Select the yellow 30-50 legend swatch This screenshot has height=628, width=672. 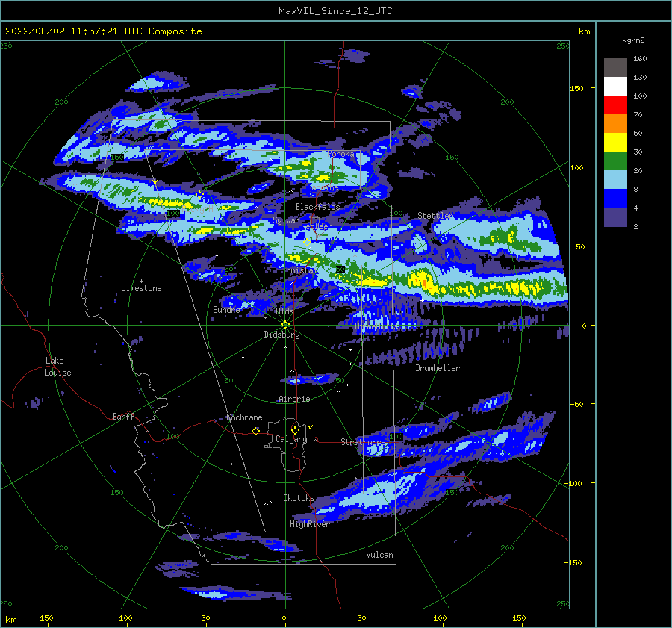pyautogui.click(x=615, y=143)
